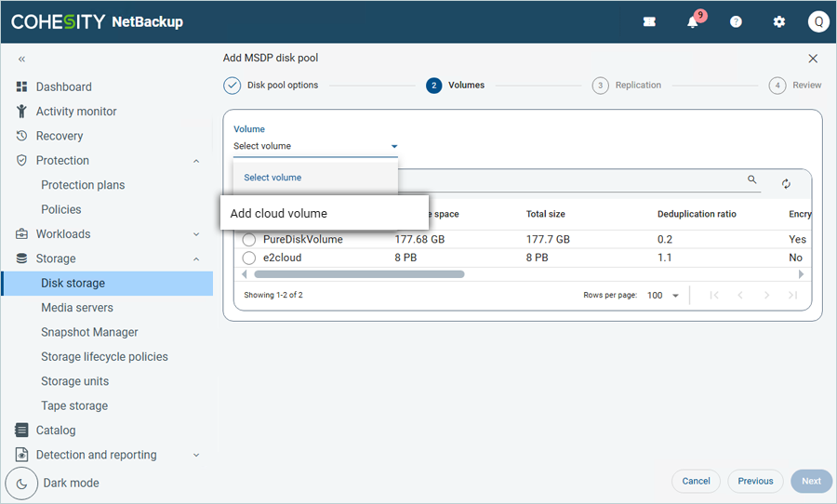The image size is (837, 504).
Task: Click the horizontal scrollbar of volume table
Action: pos(359,275)
